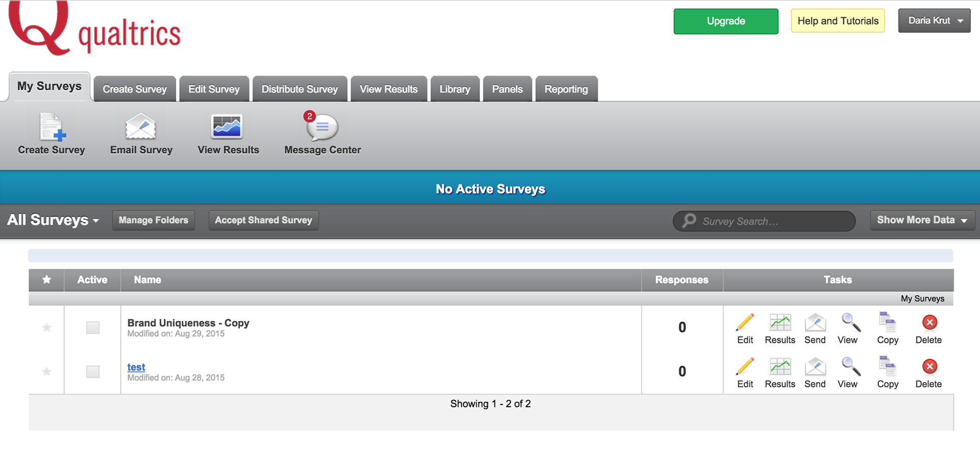Click the green Upgrade button
The height and width of the screenshot is (450, 980).
pyautogui.click(x=726, y=21)
